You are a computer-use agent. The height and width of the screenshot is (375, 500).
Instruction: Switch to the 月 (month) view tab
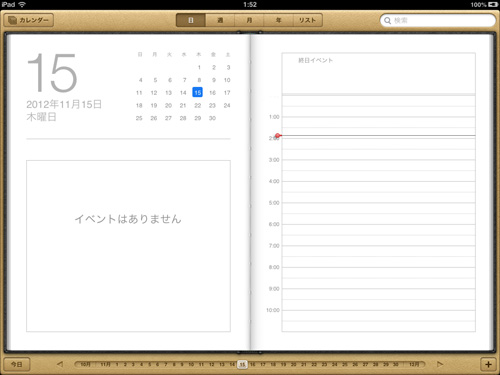coord(249,20)
